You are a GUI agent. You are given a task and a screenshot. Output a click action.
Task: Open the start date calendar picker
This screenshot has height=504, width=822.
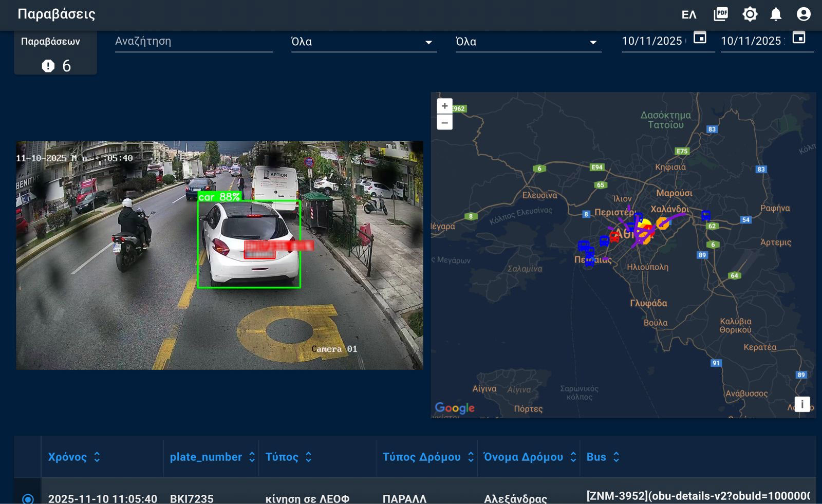tap(700, 38)
